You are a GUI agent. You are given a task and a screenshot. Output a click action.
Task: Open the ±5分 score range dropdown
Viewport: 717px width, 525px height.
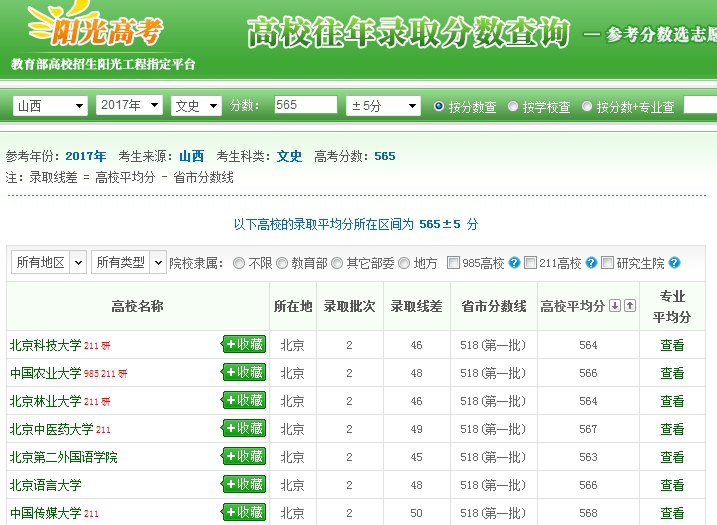tap(383, 105)
